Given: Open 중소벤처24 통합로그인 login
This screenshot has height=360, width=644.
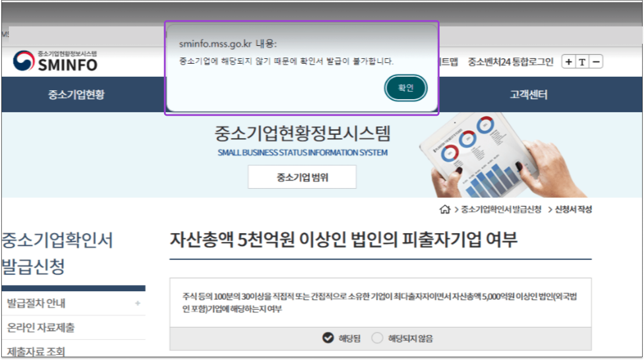Looking at the screenshot, I should 511,62.
